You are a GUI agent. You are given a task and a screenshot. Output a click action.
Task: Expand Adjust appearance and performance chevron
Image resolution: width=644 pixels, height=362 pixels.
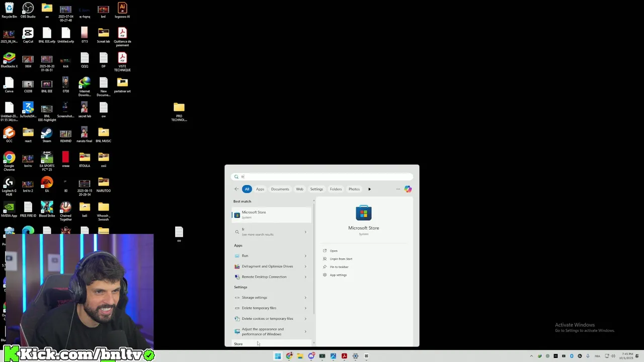click(x=305, y=331)
